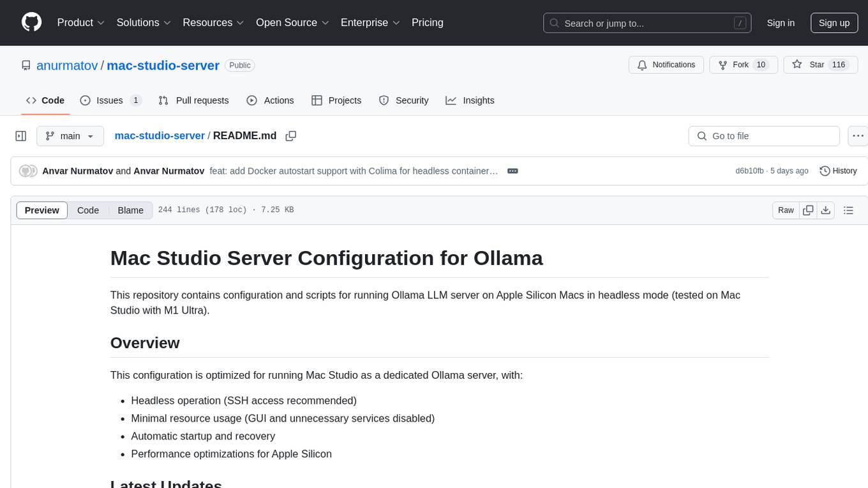
Task: Open the Code tab
Action: [x=45, y=100]
